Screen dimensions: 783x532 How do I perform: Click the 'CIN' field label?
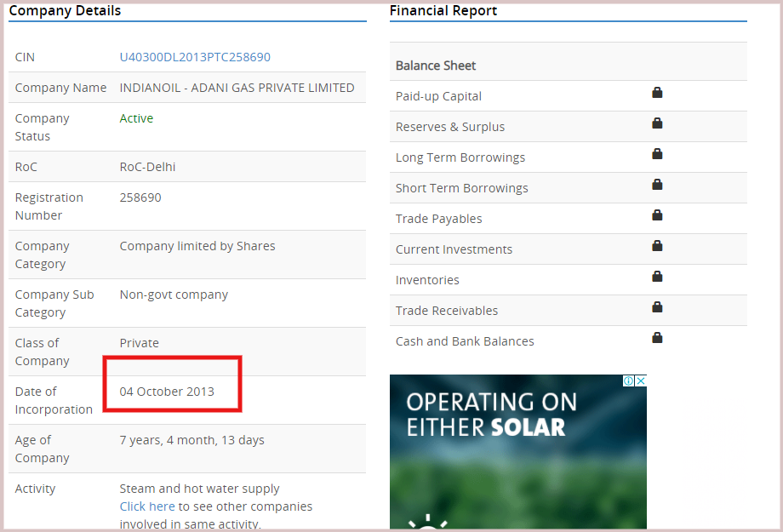[25, 57]
